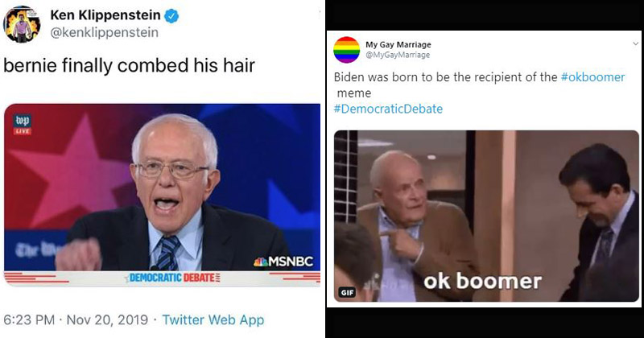644x338 pixels.
Task: Open the Bernie debate image
Action: pos(163,195)
